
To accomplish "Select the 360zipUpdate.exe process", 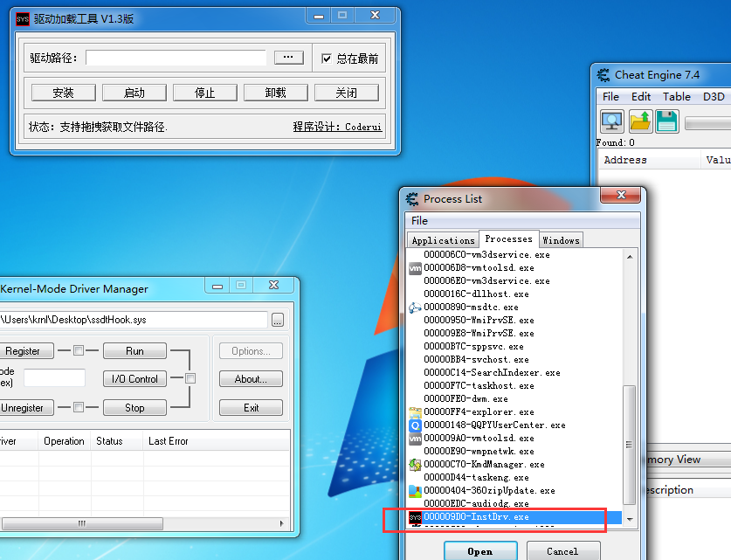I will 488,491.
